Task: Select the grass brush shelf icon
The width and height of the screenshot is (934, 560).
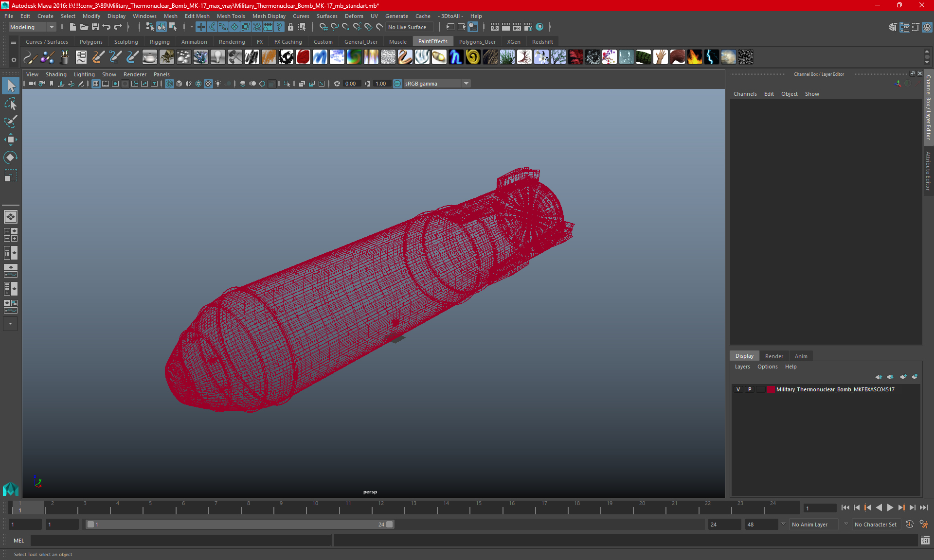Action: click(507, 57)
